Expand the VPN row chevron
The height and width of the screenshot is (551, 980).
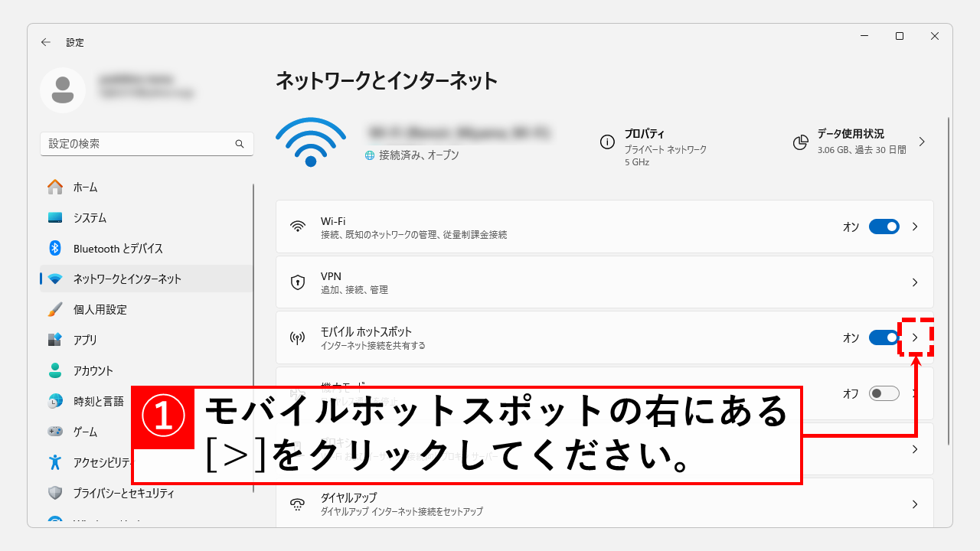pyautogui.click(x=915, y=282)
